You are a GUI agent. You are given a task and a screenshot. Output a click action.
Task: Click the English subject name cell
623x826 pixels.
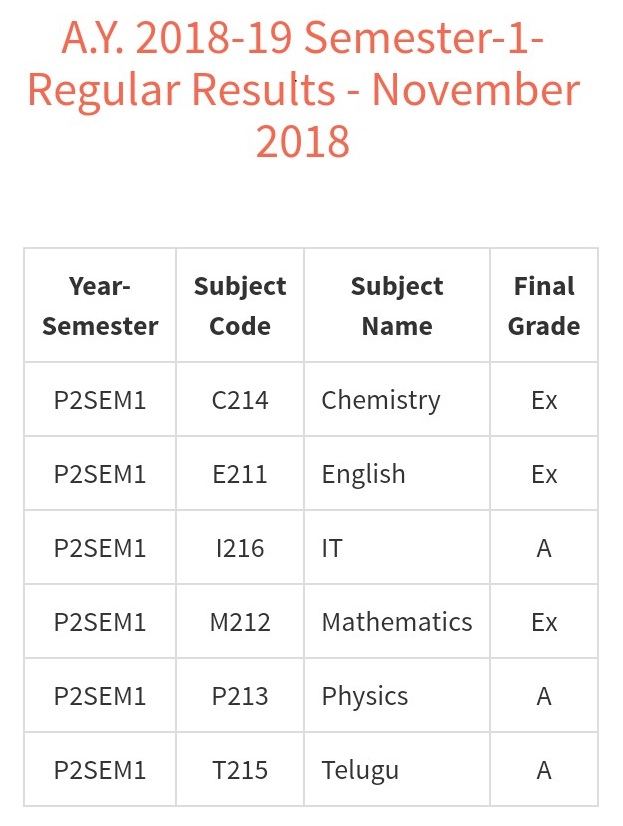coord(397,474)
